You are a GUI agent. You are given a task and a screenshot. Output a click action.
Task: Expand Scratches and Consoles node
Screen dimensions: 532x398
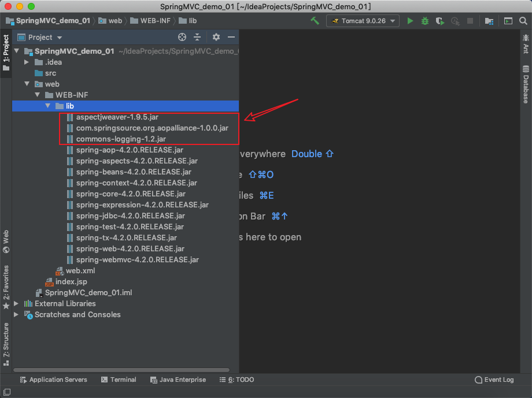pyautogui.click(x=16, y=314)
